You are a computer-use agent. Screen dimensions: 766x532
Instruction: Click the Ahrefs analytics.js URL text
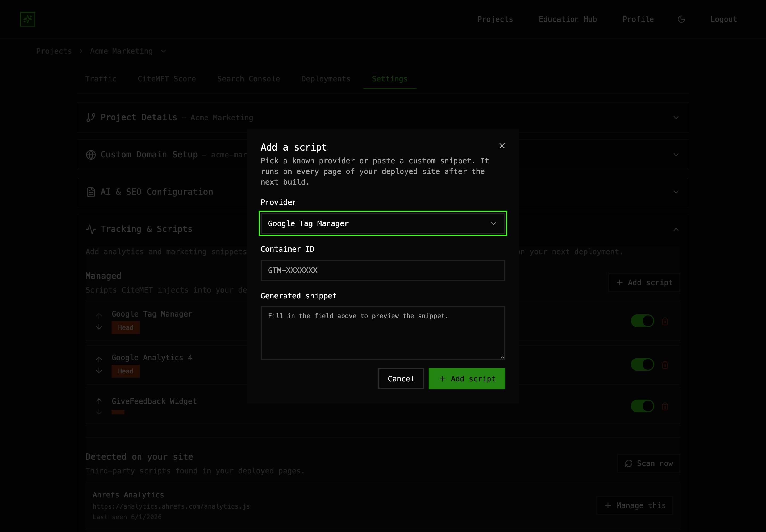pyautogui.click(x=171, y=506)
